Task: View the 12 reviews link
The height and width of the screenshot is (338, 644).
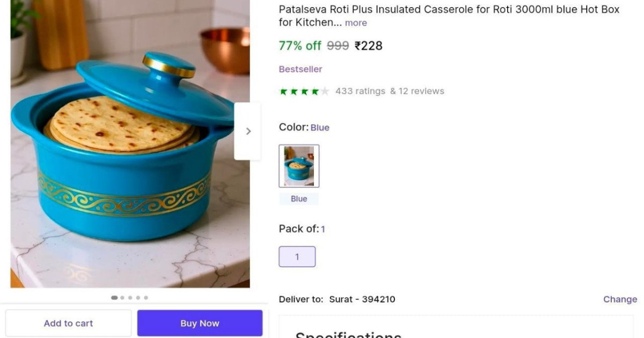Action: tap(418, 91)
